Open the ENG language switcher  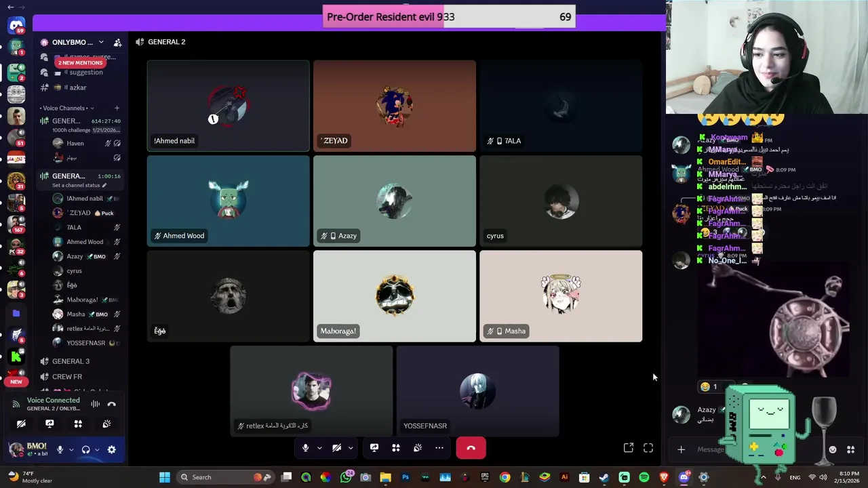795,477
